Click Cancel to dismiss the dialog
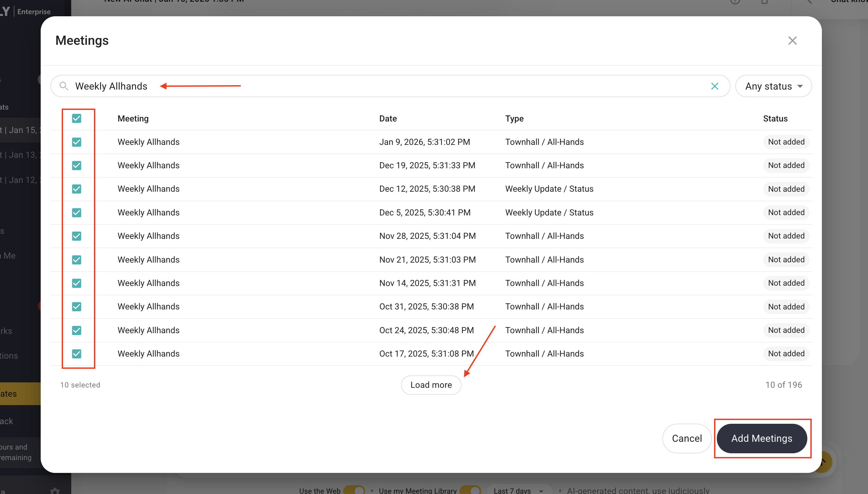Image resolution: width=868 pixels, height=494 pixels. 687,438
